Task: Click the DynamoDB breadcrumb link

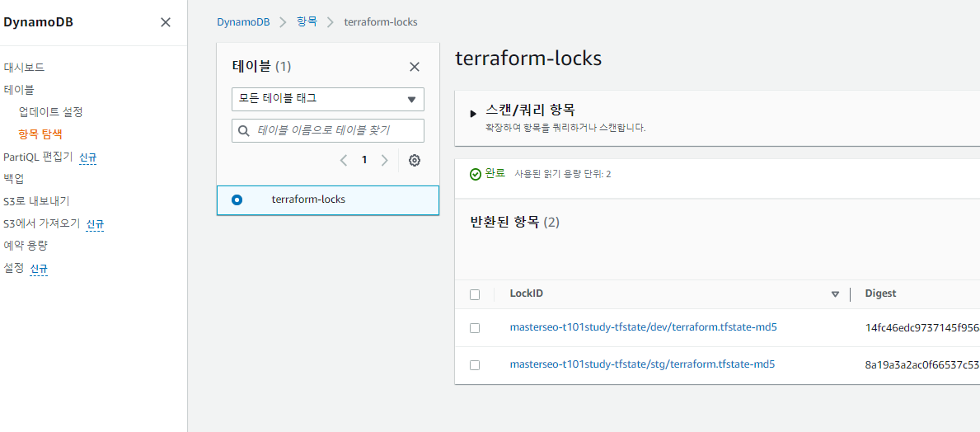Action: 243,22
